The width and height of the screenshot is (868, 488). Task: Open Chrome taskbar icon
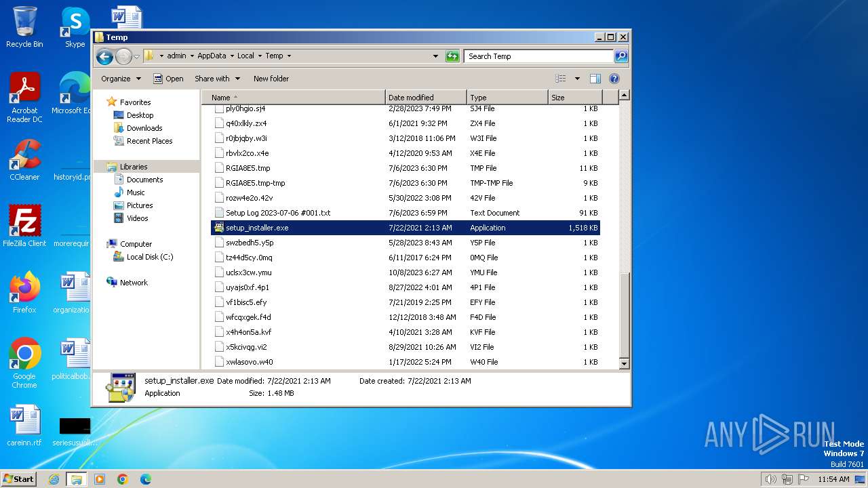tap(122, 479)
